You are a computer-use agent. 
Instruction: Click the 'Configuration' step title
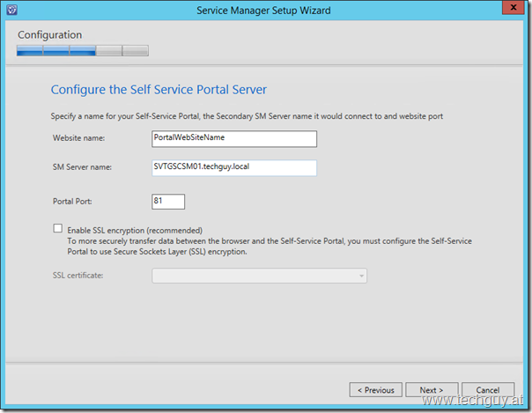point(50,35)
